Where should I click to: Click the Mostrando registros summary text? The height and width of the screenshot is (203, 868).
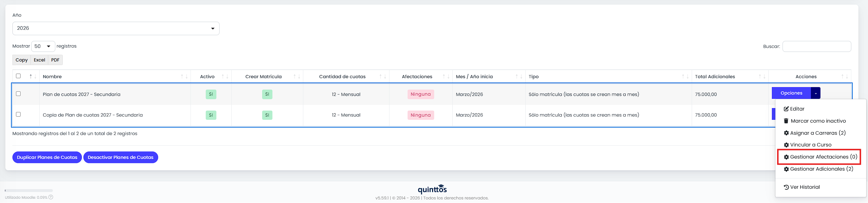tap(75, 134)
